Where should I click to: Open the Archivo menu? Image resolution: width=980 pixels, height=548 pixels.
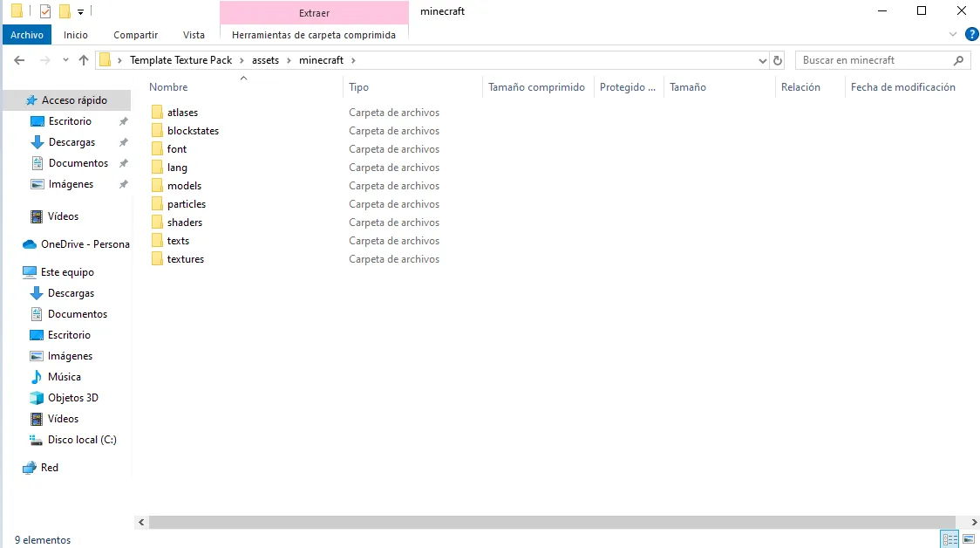coord(27,35)
